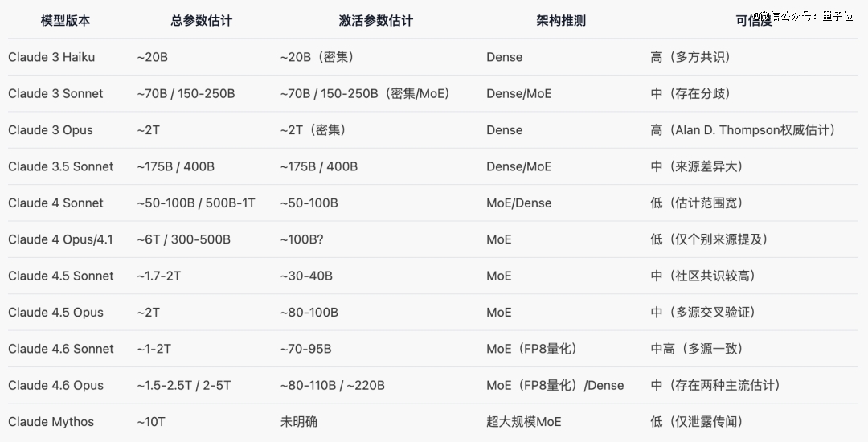Click Claude 3.5 Sonnet model name
This screenshot has width=868, height=442.
pyautogui.click(x=60, y=166)
